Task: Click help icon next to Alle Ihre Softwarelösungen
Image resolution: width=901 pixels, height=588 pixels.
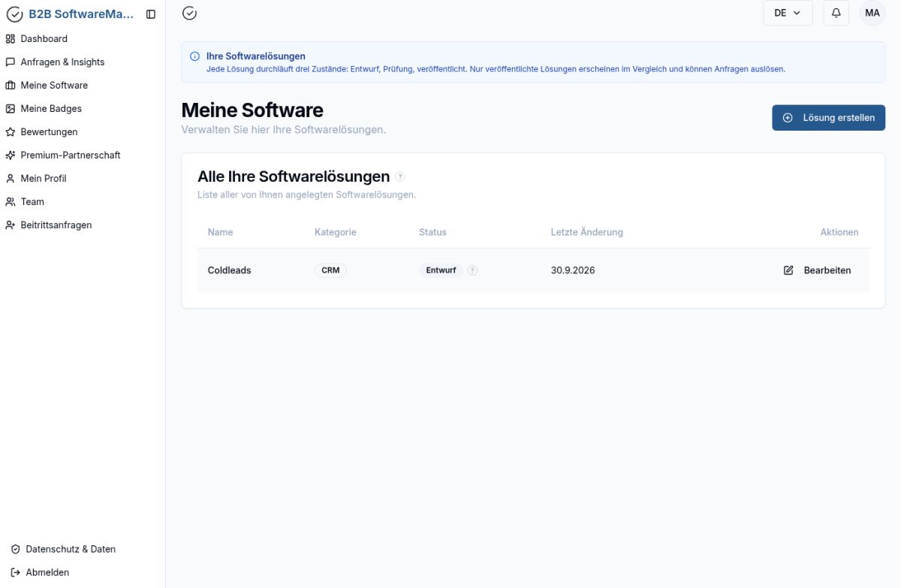Action: (x=400, y=176)
